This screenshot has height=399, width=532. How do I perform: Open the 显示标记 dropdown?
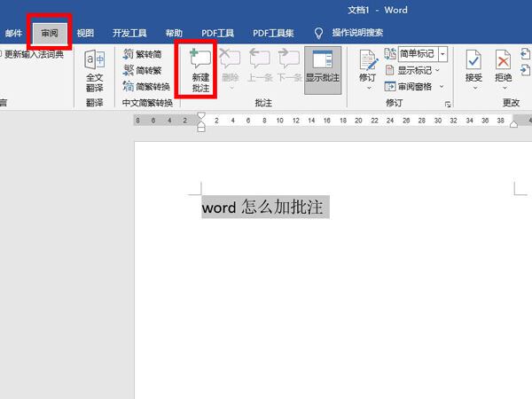412,71
